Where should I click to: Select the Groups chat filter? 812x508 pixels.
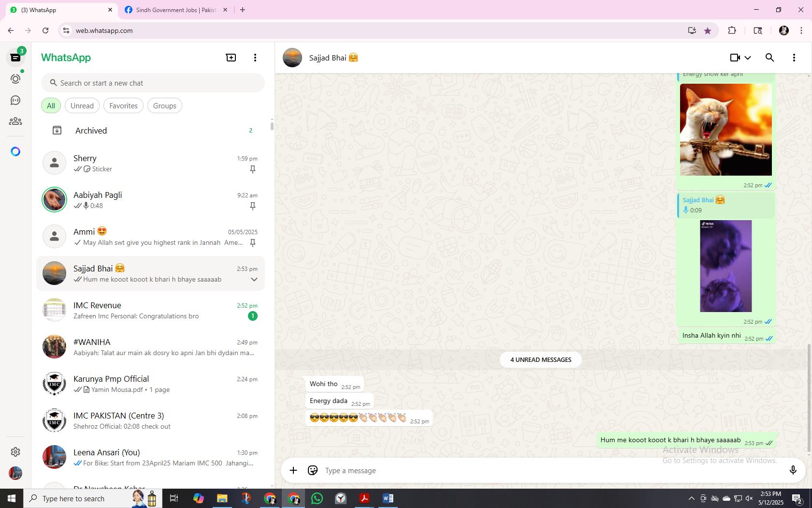(x=165, y=106)
